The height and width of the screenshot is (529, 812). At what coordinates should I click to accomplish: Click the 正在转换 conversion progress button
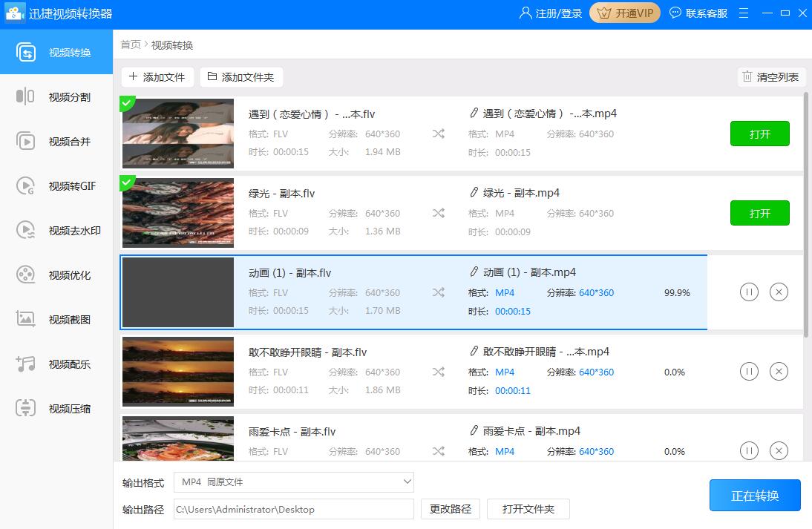point(755,495)
